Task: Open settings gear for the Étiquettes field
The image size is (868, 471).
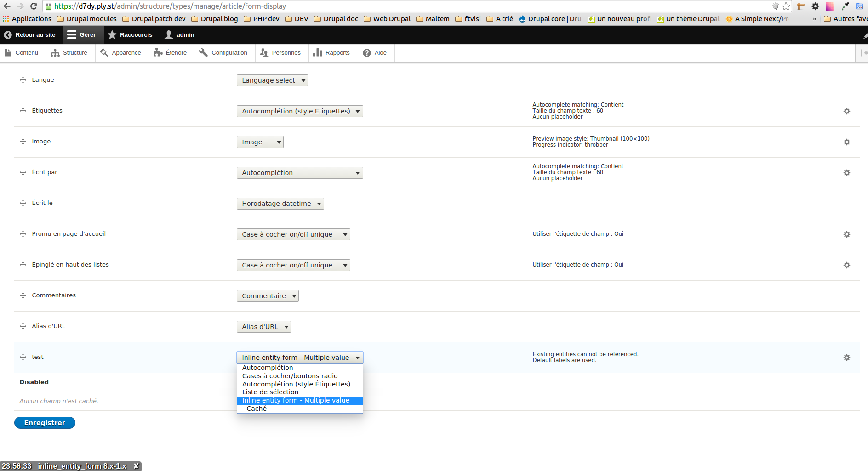Action: (x=846, y=111)
